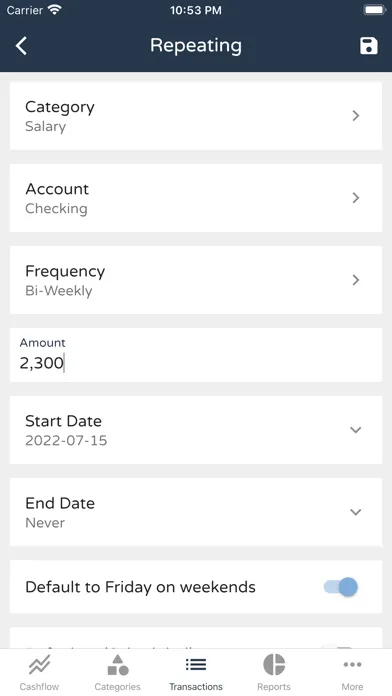Viewport: 392px width, 696px height.
Task: Open the Category Salary chevron
Action: point(356,115)
